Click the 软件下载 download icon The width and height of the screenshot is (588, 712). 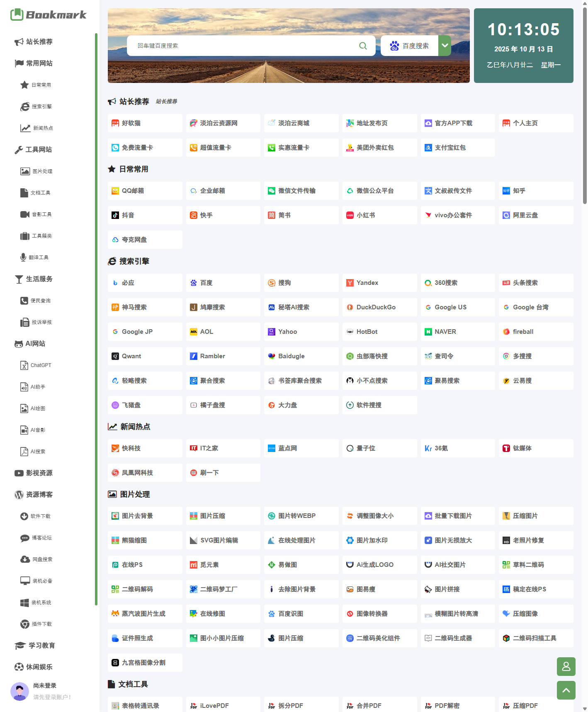24,516
